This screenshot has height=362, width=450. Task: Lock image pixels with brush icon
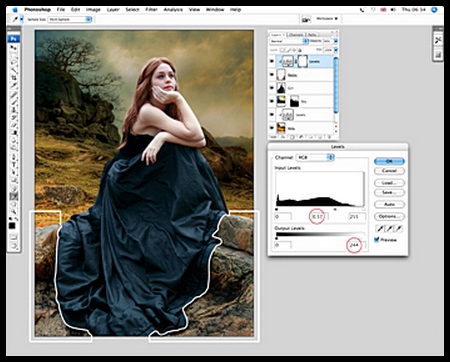pos(288,50)
